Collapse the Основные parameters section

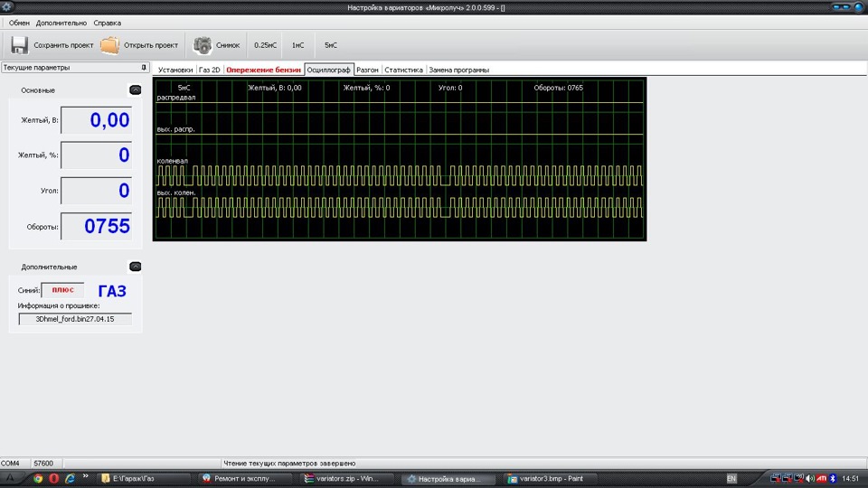pos(135,89)
